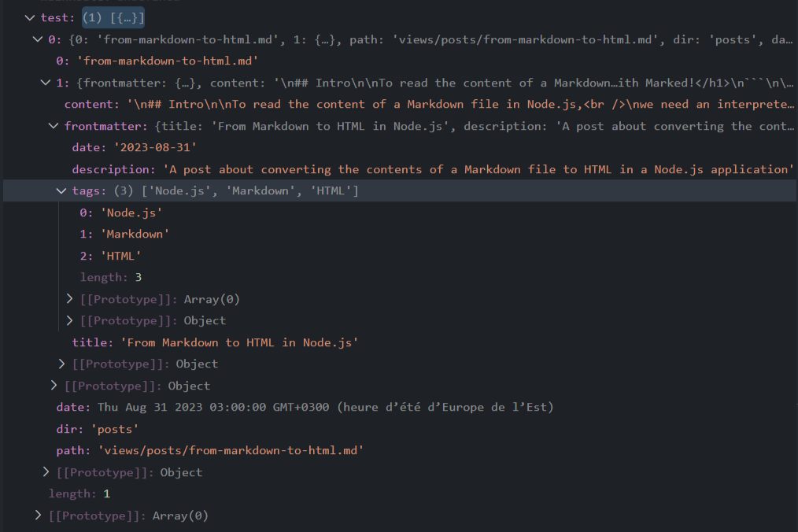Click the 0: 'Node.js' tag entry

click(x=121, y=212)
